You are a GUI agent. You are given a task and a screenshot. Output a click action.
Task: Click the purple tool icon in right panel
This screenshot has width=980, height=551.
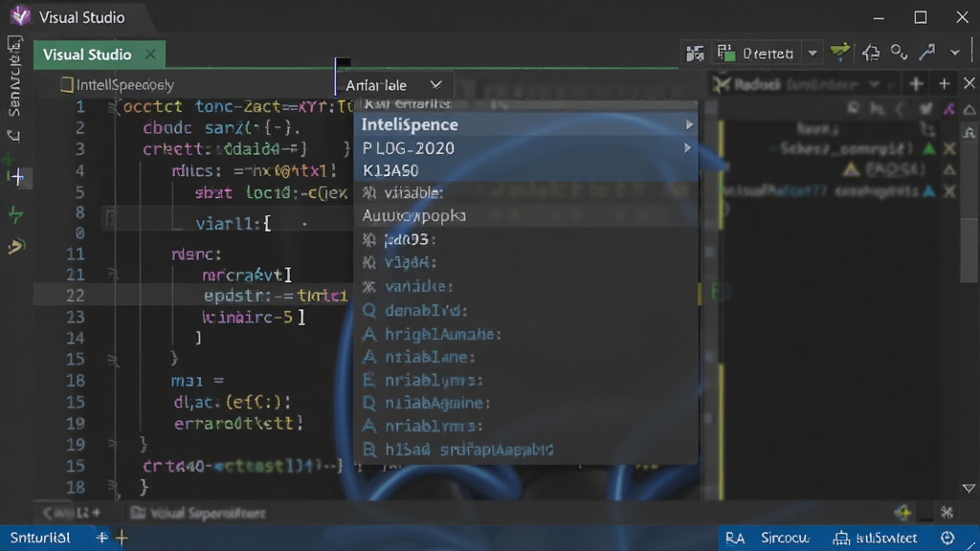pyautogui.click(x=949, y=109)
